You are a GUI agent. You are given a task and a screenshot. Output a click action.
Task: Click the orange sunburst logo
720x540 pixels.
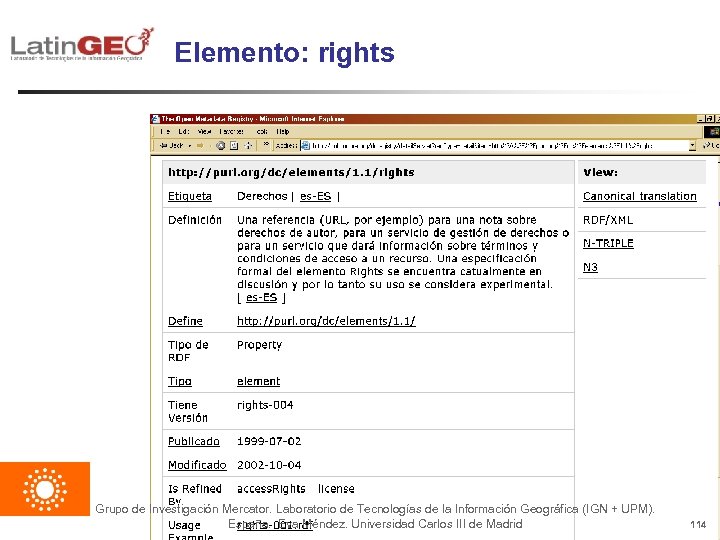(45, 489)
